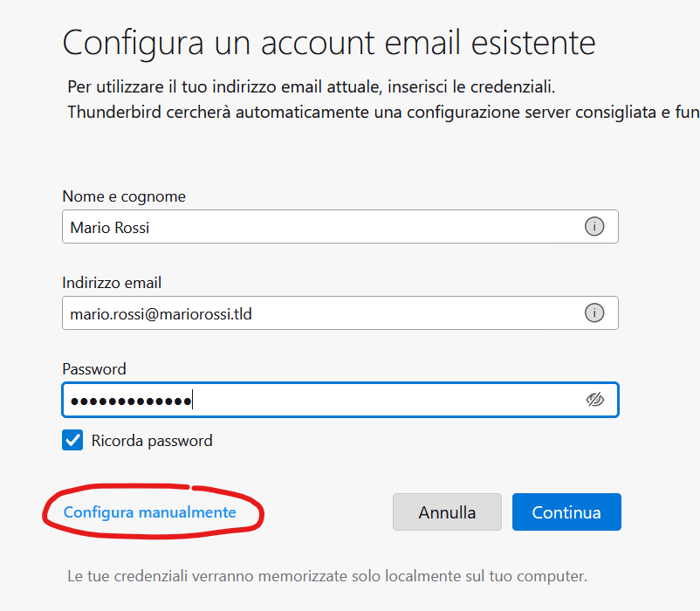Click the 'Configura un account email esistente' heading
This screenshot has height=611, width=700.
[x=329, y=44]
